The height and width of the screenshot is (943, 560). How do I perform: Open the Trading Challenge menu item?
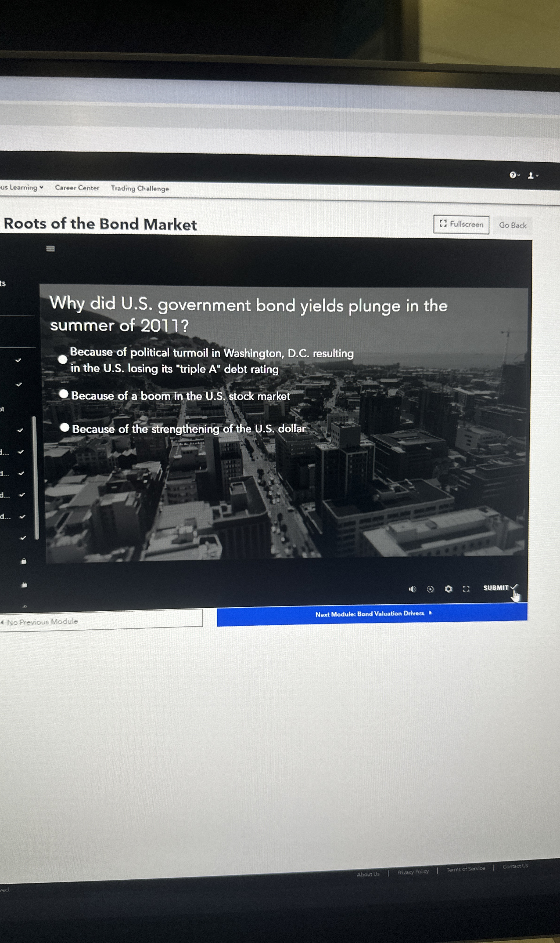point(140,189)
